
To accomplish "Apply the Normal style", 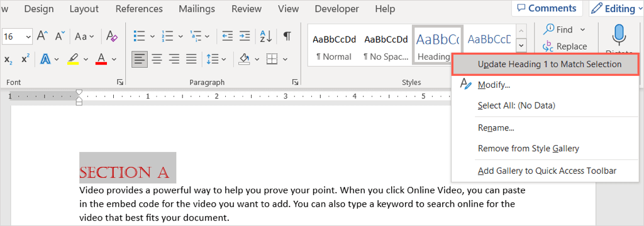I will (x=334, y=45).
